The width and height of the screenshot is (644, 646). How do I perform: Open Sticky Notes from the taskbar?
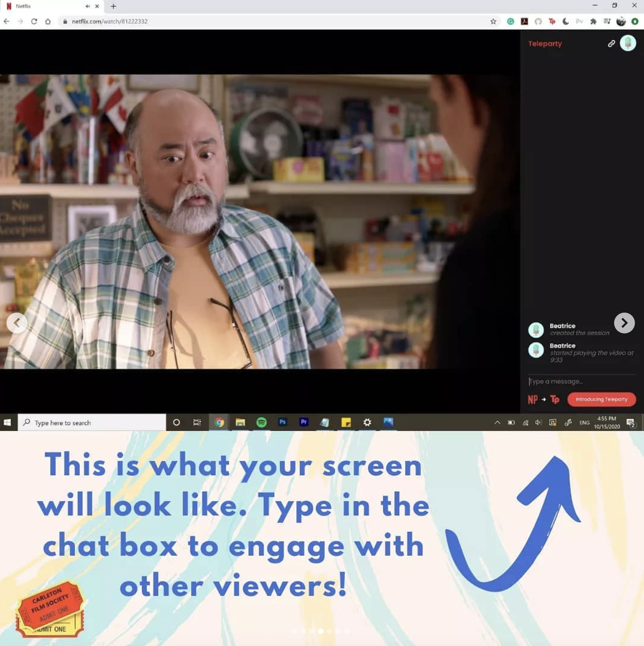(x=346, y=422)
